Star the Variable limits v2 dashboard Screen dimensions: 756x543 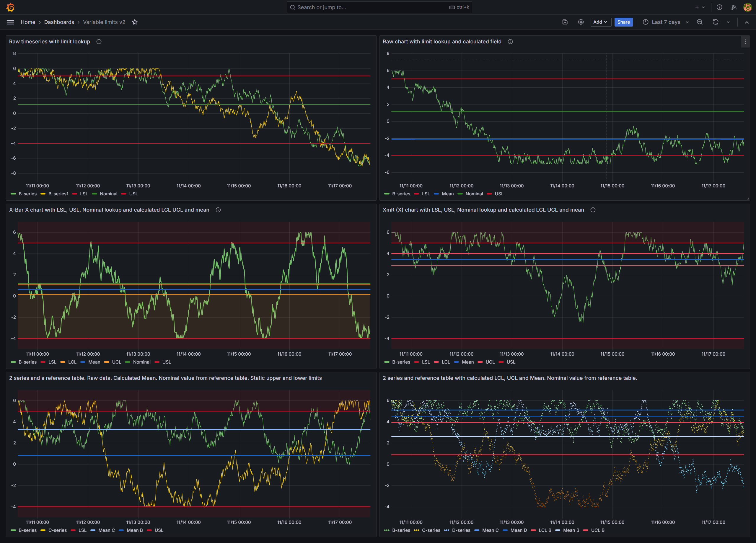(135, 22)
